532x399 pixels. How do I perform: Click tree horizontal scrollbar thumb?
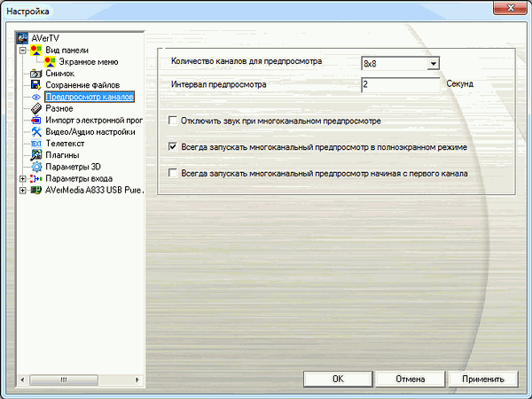pyautogui.click(x=64, y=379)
